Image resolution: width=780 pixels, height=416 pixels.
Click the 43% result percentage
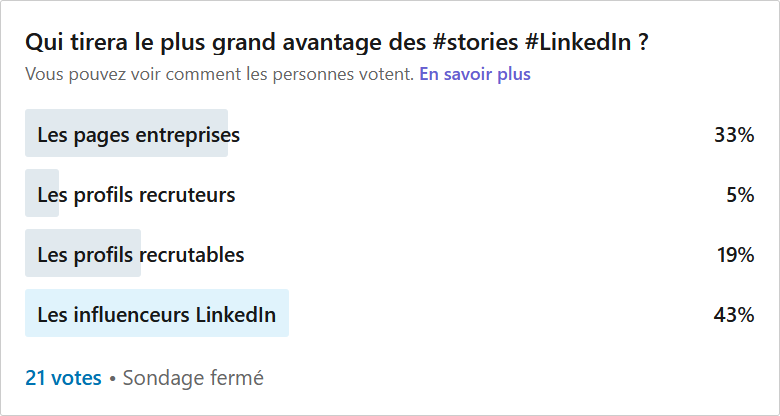[x=733, y=315]
